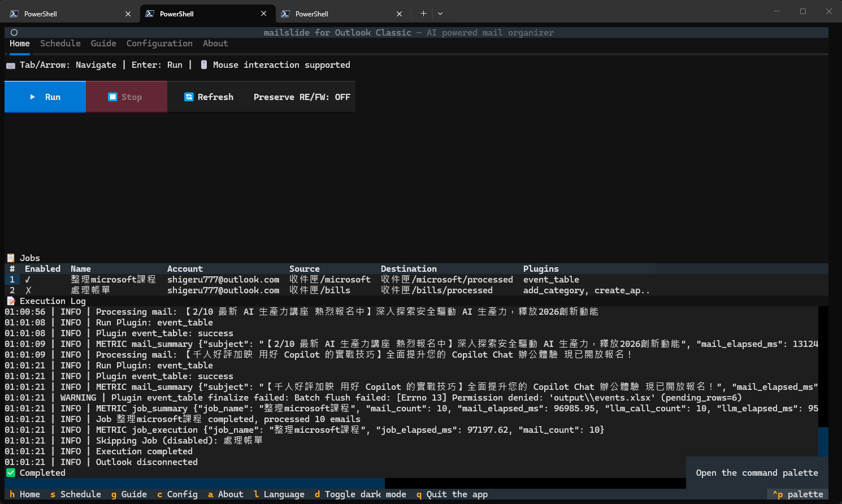Close the second PowerShell tab
This screenshot has height=504, width=842.
tap(264, 14)
